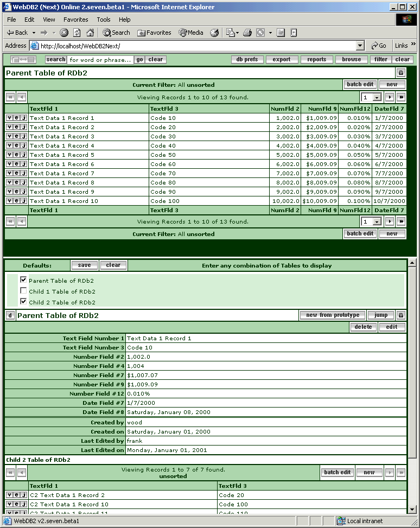View Record 10 with the v button
This screenshot has height=528, width=420.
pyautogui.click(x=9, y=201)
